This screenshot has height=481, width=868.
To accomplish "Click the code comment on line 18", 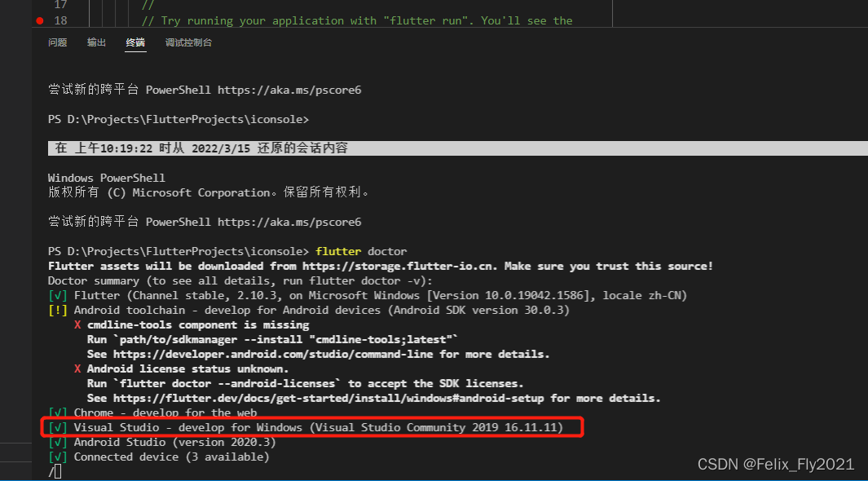I will [357, 21].
